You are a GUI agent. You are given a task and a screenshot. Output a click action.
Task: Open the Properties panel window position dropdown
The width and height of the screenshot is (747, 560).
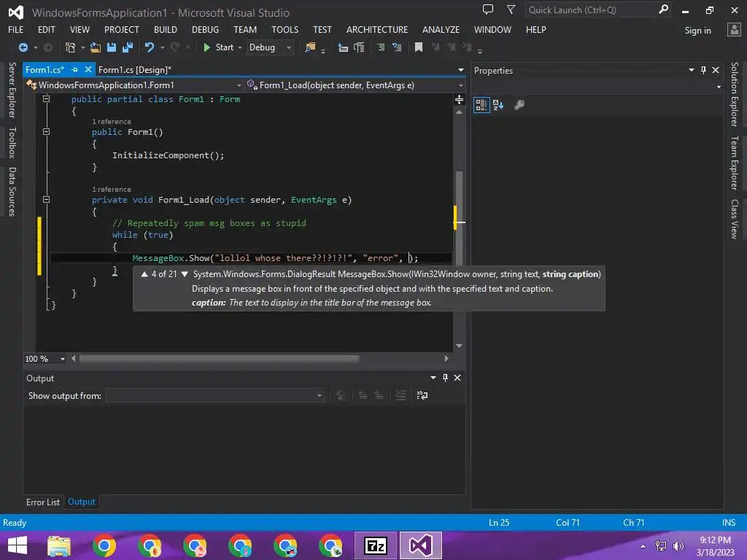692,70
